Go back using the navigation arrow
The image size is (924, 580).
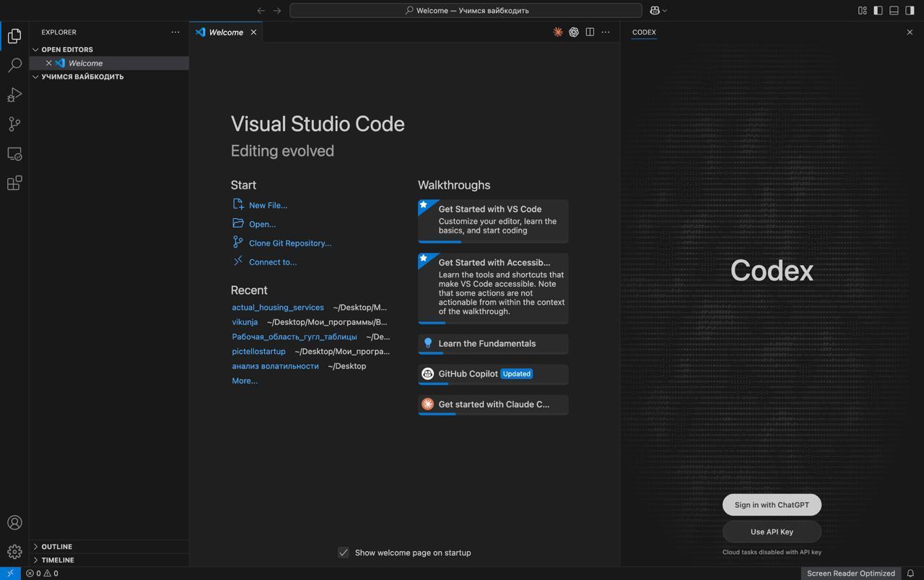tap(261, 10)
